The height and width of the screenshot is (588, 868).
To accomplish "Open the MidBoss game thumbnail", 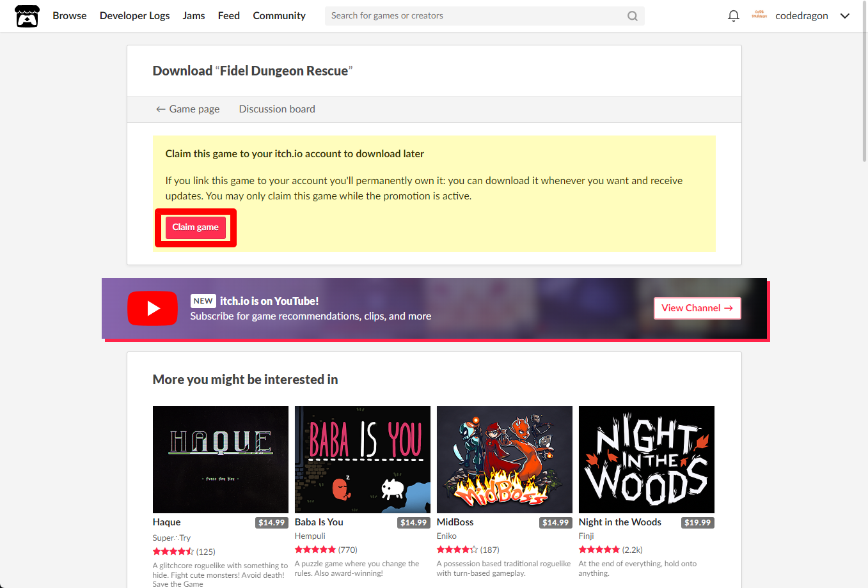I will (x=505, y=460).
